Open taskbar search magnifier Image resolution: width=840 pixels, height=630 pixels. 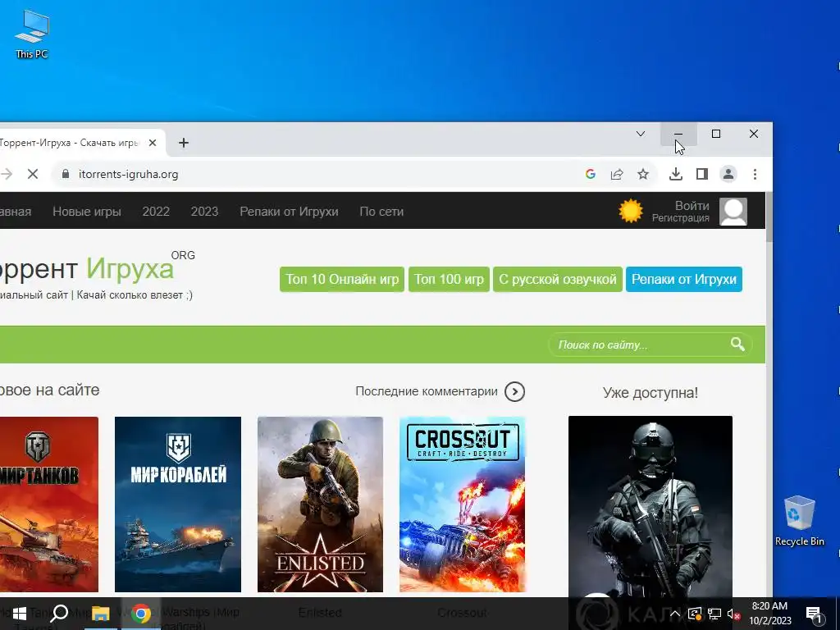[59, 614]
